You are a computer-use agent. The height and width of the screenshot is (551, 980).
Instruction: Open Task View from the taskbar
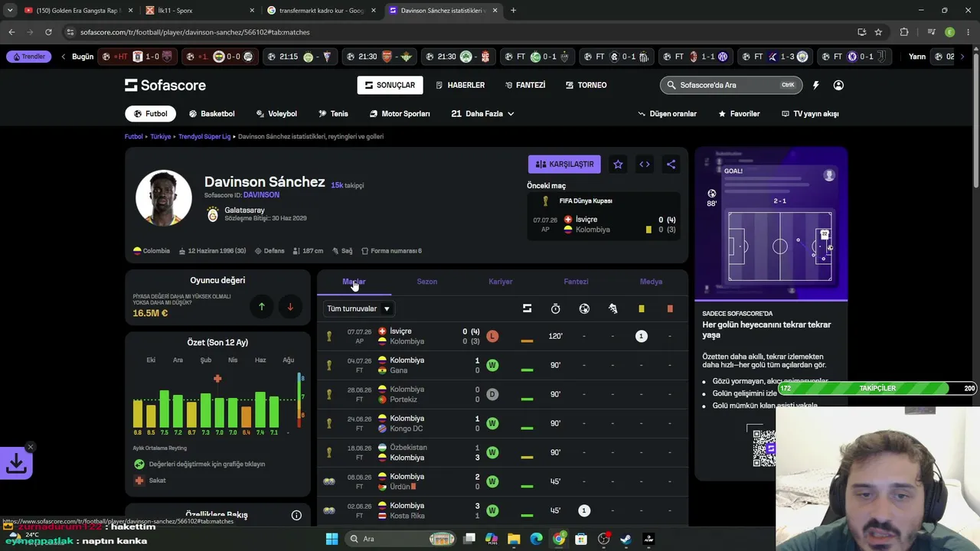click(469, 539)
